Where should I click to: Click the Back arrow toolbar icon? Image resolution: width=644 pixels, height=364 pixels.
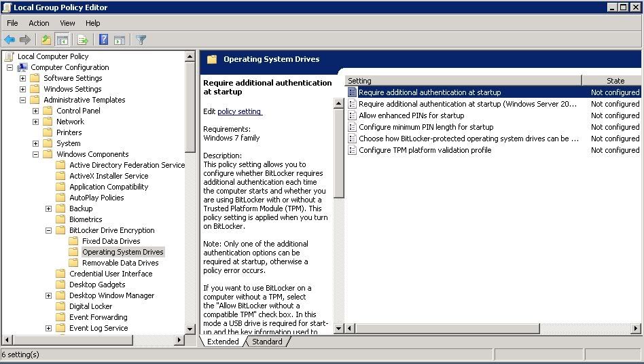coord(10,40)
